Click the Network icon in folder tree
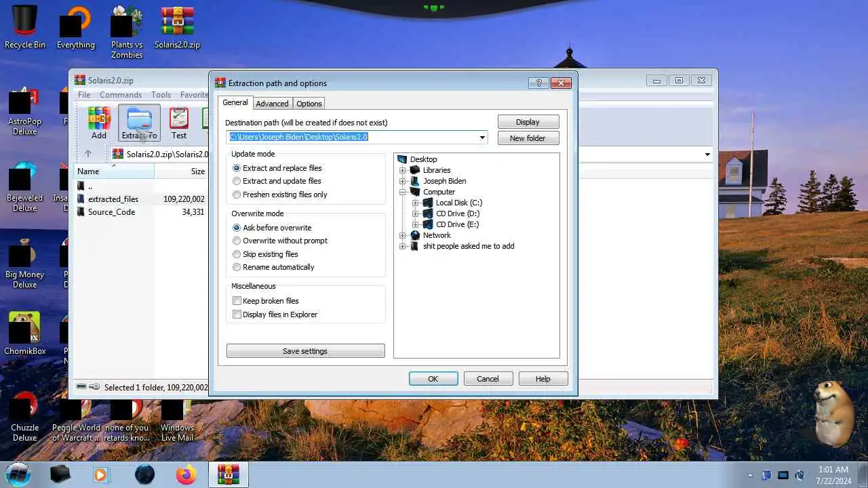Viewport: 868px width, 488px height. point(415,235)
